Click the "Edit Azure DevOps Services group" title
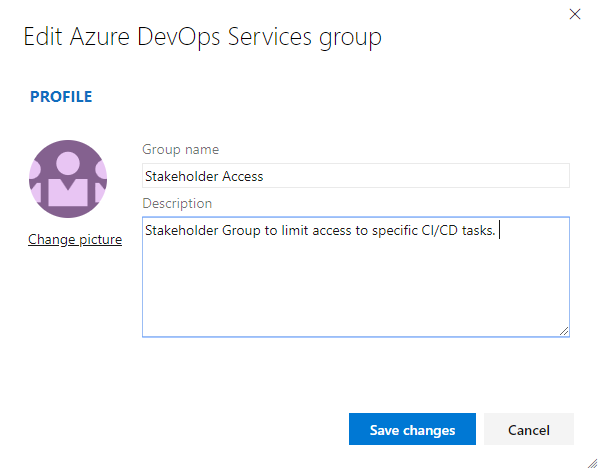 (202, 38)
